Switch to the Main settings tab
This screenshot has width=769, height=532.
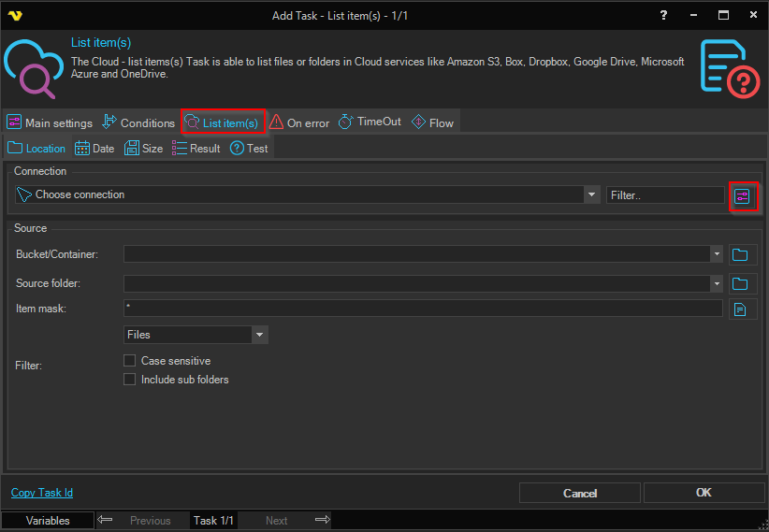[x=50, y=122]
